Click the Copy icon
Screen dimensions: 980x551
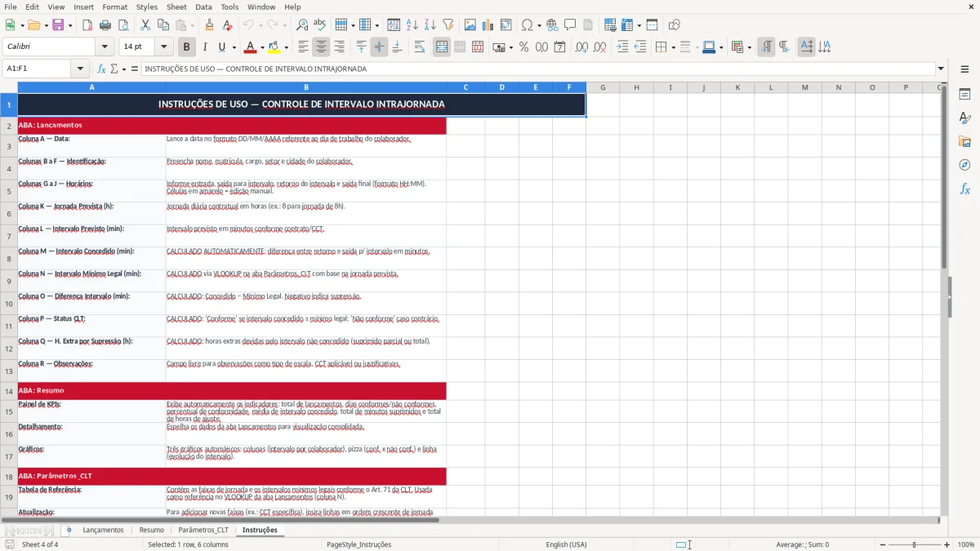tap(163, 25)
